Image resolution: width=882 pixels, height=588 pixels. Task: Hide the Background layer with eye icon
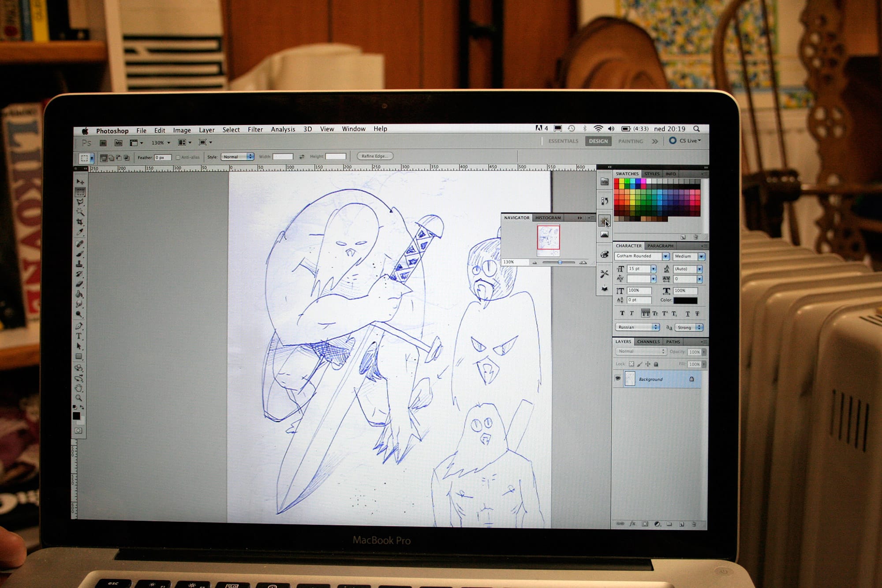point(617,378)
